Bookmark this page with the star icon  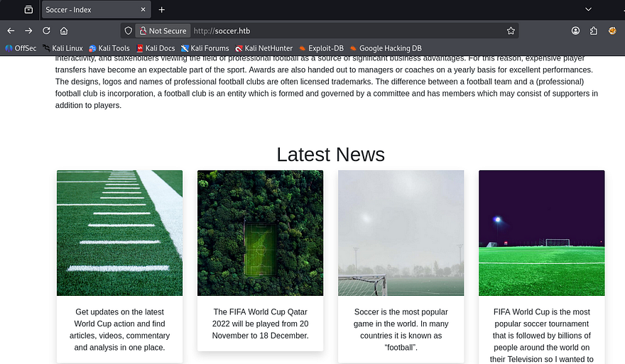point(511,31)
